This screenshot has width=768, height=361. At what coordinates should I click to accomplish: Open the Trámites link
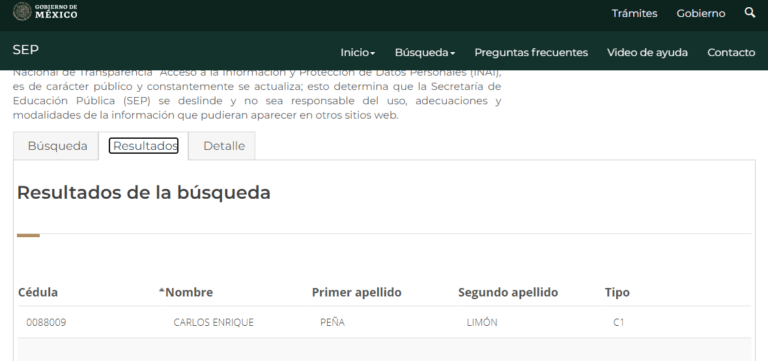[x=634, y=13]
